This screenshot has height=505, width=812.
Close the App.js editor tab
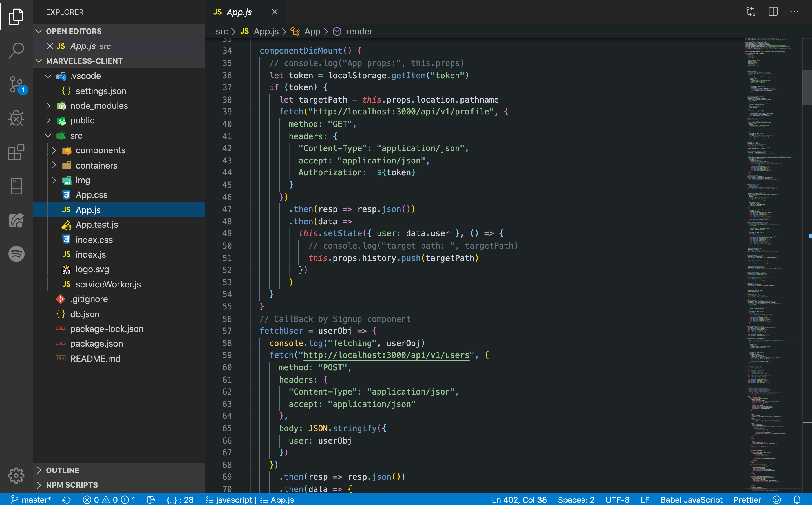click(x=275, y=12)
